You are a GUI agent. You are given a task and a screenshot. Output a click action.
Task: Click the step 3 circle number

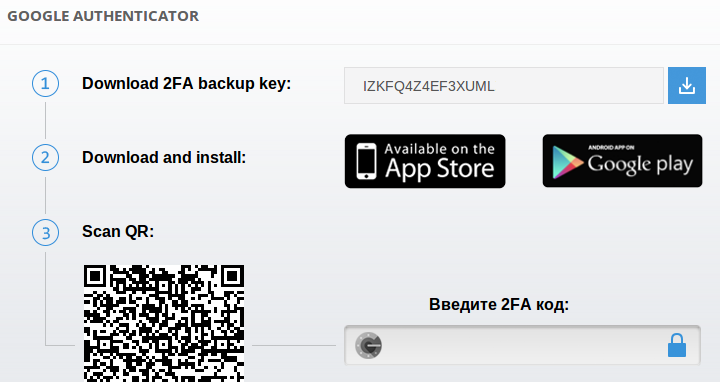(45, 233)
